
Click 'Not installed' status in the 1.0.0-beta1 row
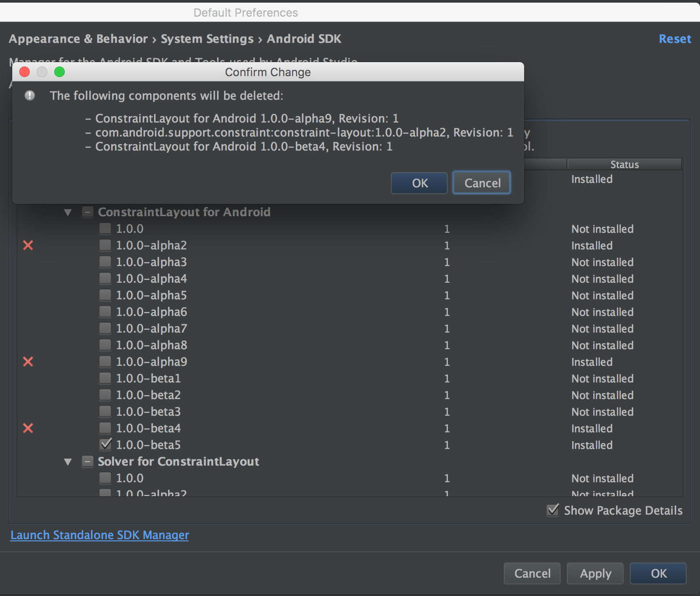(x=602, y=379)
